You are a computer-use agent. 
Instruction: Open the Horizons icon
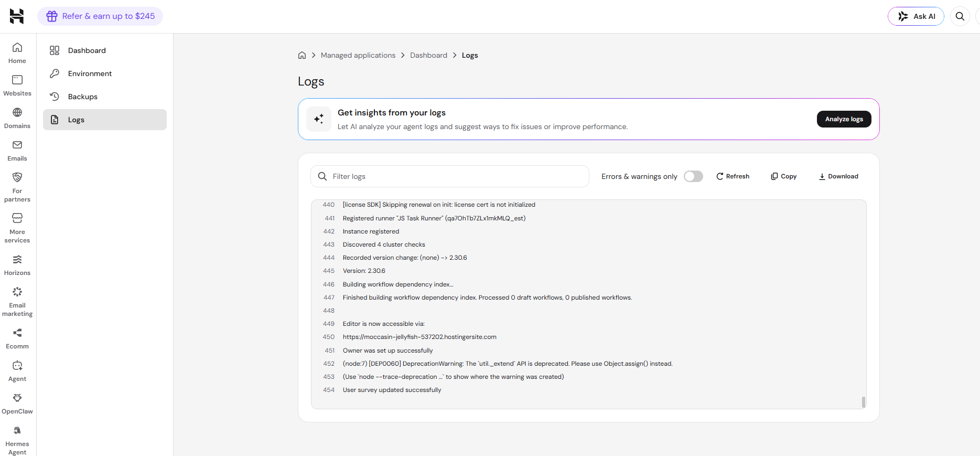tap(17, 260)
